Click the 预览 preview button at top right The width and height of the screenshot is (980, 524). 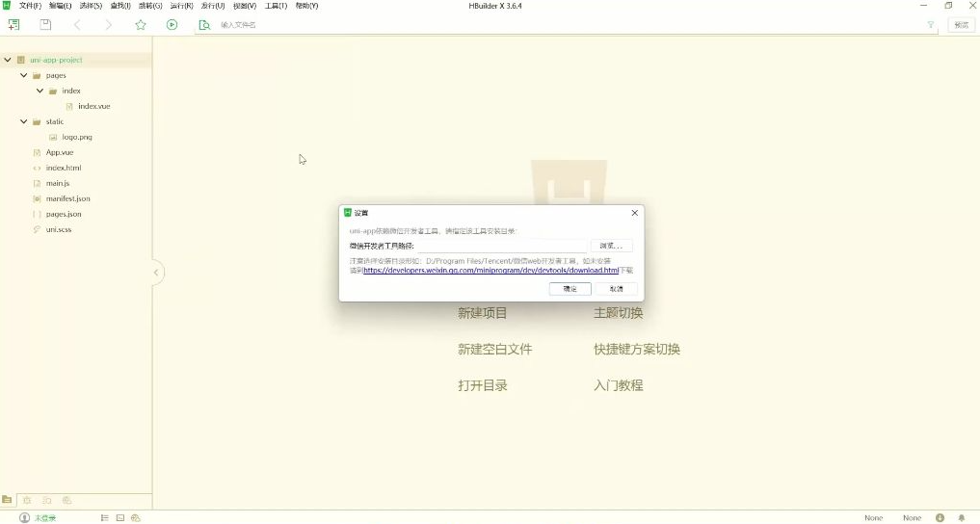pos(962,25)
